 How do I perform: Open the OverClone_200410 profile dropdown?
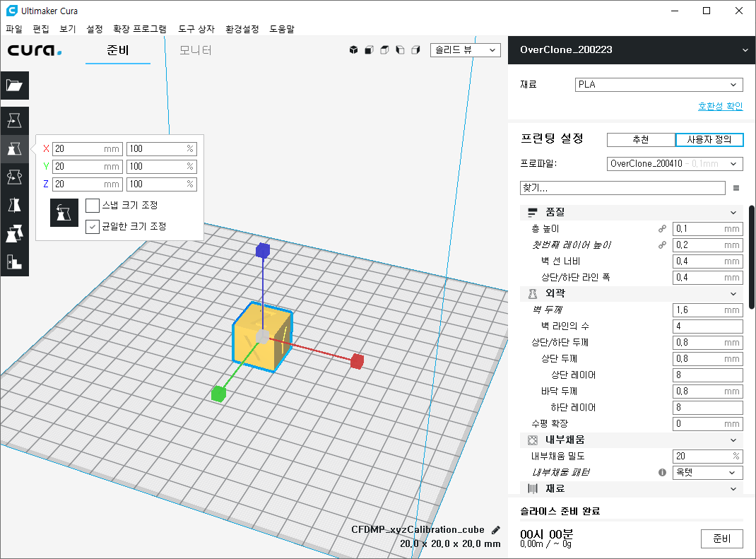point(675,163)
